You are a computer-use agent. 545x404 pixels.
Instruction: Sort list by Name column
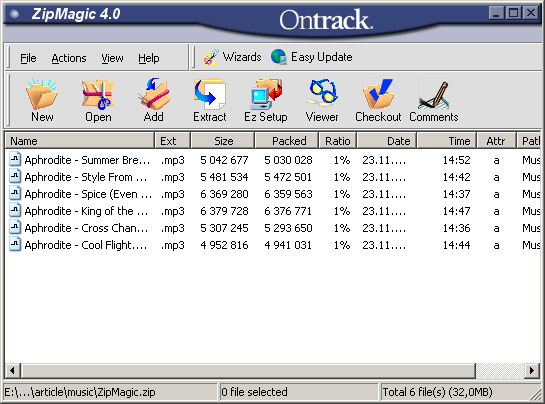[80, 141]
